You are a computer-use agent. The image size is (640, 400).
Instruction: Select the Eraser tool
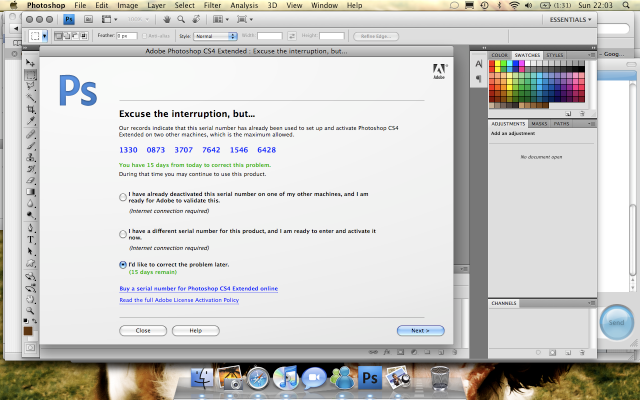30,180
